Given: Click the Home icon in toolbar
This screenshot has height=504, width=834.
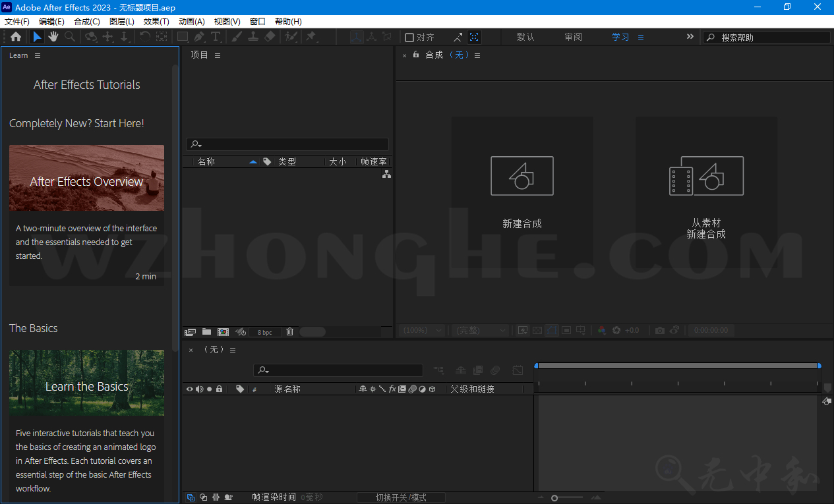Looking at the screenshot, I should pos(16,37).
